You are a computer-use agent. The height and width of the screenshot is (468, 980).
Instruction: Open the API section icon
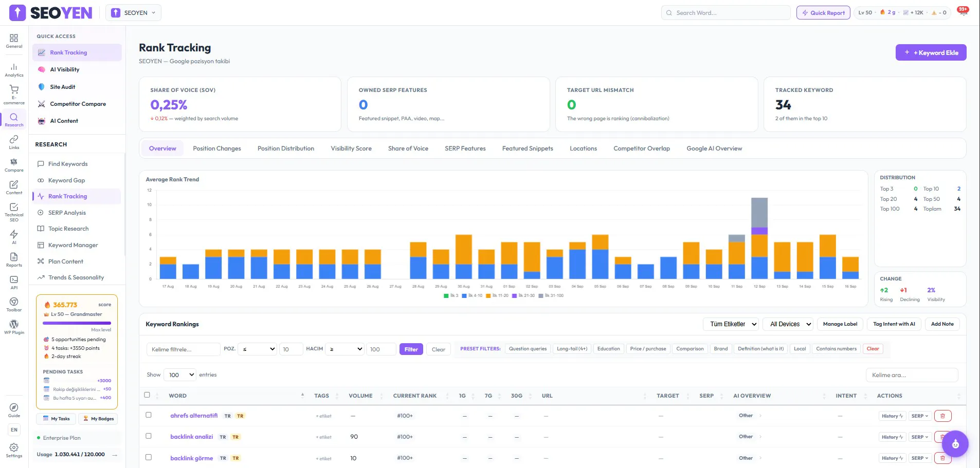(x=14, y=282)
